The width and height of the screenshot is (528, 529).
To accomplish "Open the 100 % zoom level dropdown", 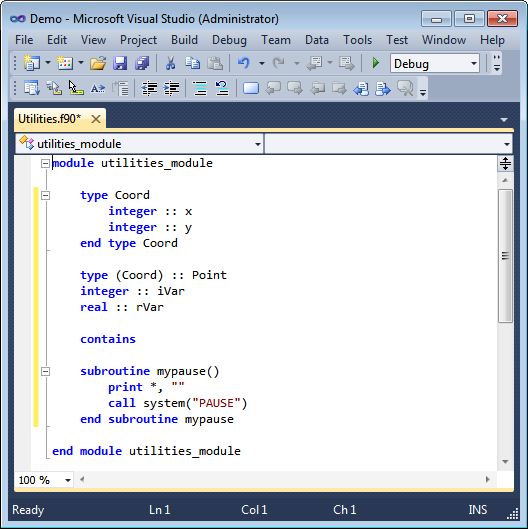I will [44, 479].
